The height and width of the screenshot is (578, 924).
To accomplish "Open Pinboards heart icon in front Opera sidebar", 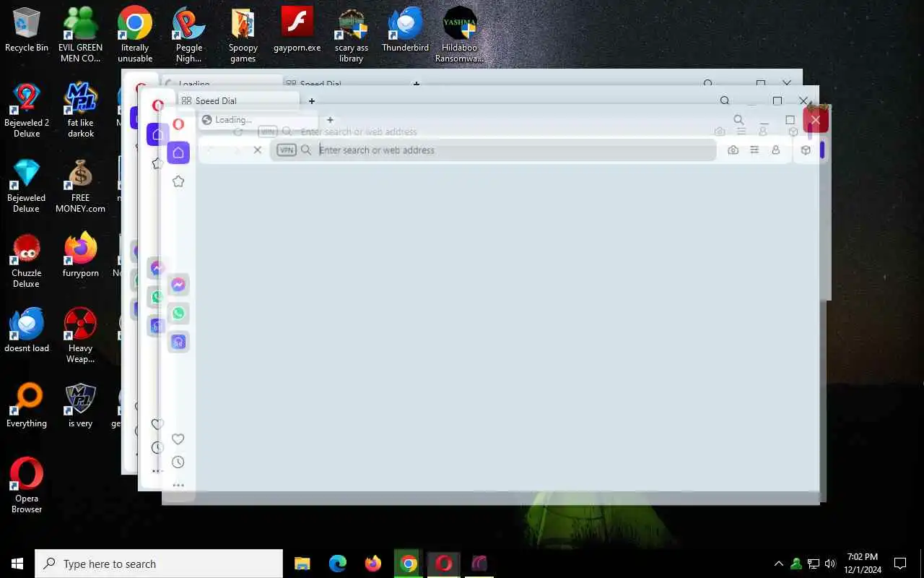I will pos(178,439).
